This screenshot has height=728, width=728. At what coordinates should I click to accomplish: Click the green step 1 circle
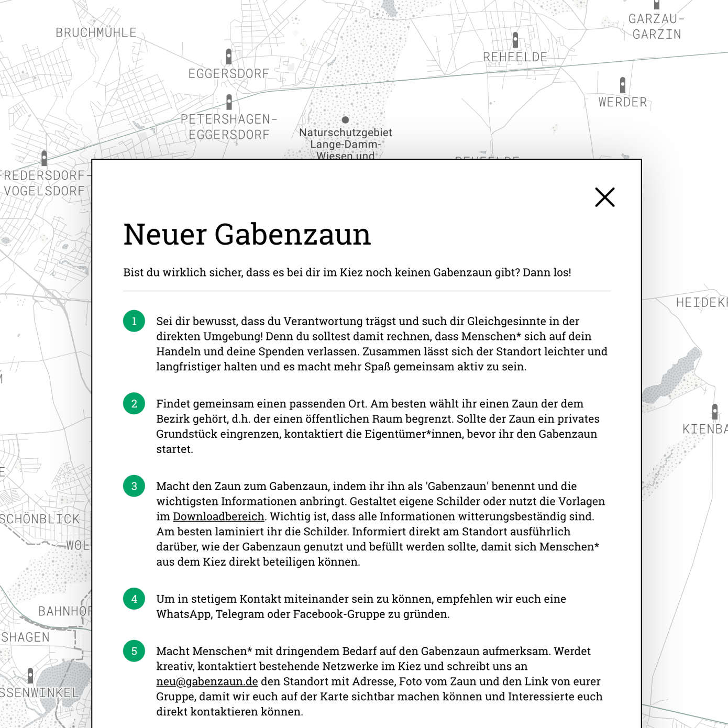tap(134, 321)
